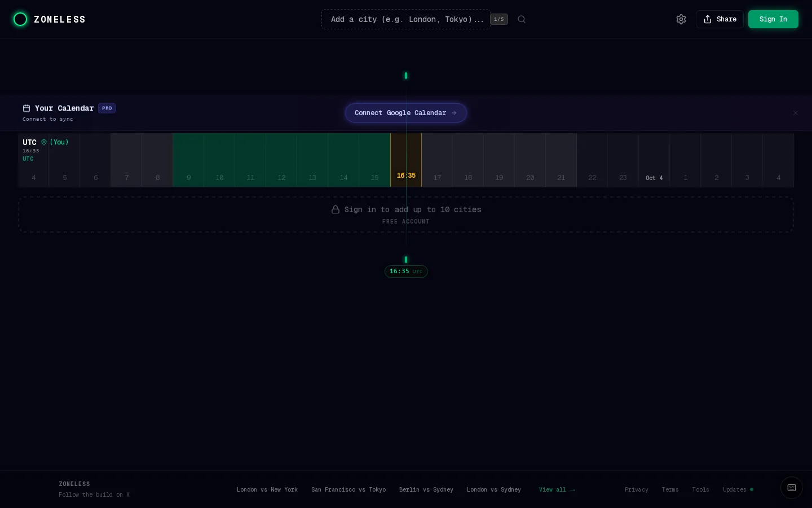Click the current 16:35 highlighted time cell
This screenshot has width=812, height=508.
pyautogui.click(x=406, y=160)
